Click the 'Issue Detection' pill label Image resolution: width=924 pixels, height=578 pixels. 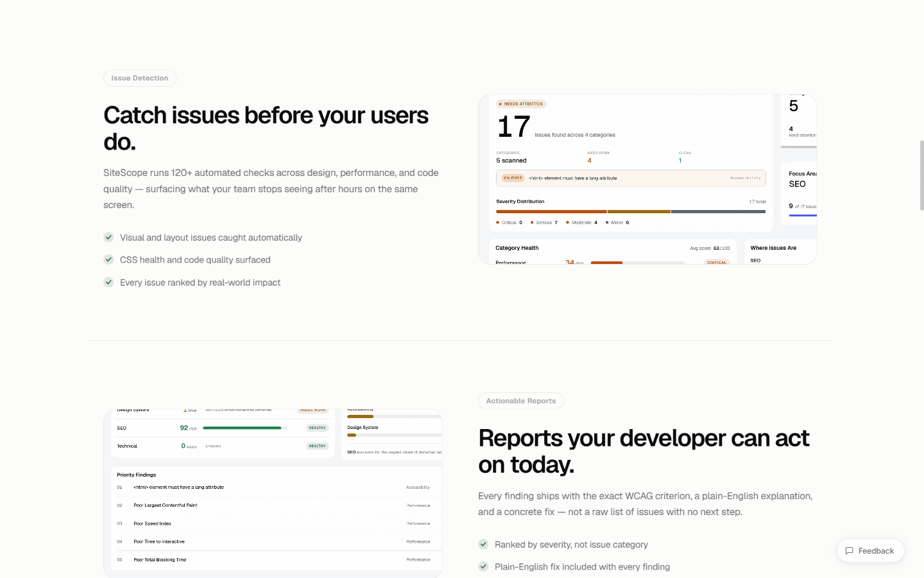pyautogui.click(x=140, y=78)
